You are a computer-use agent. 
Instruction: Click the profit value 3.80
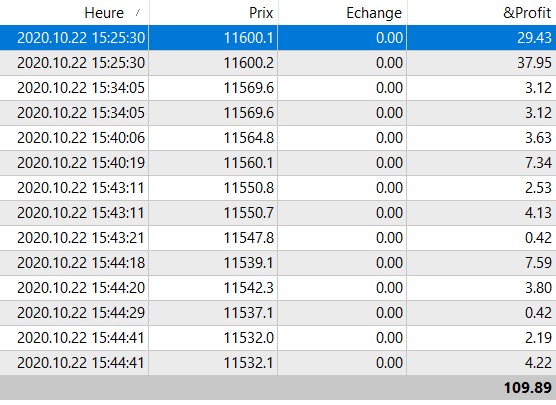538,288
